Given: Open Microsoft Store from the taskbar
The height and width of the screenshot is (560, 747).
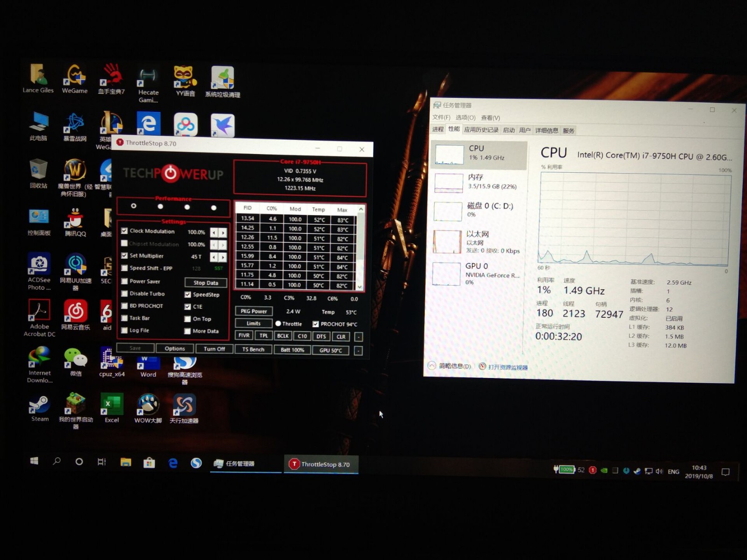Looking at the screenshot, I should 149,462.
